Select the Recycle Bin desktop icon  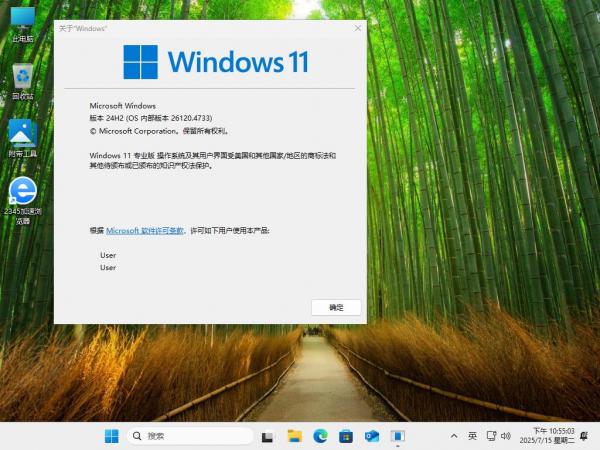coord(23,82)
